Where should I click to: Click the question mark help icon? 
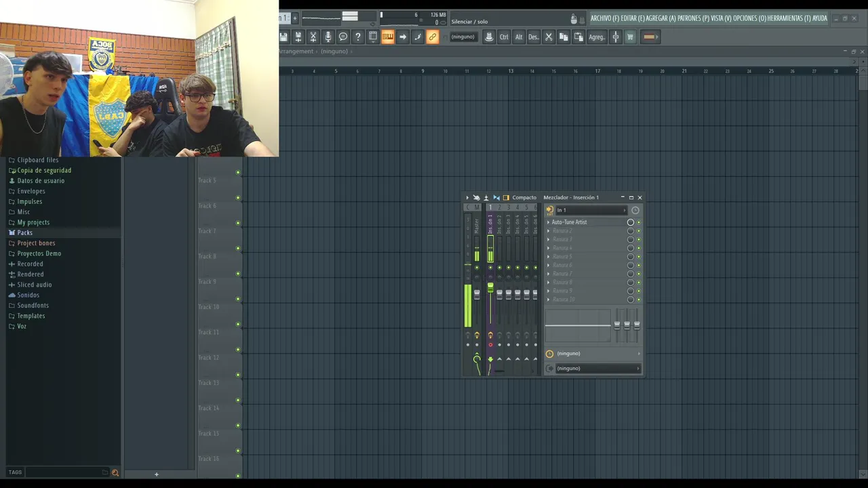coord(358,37)
